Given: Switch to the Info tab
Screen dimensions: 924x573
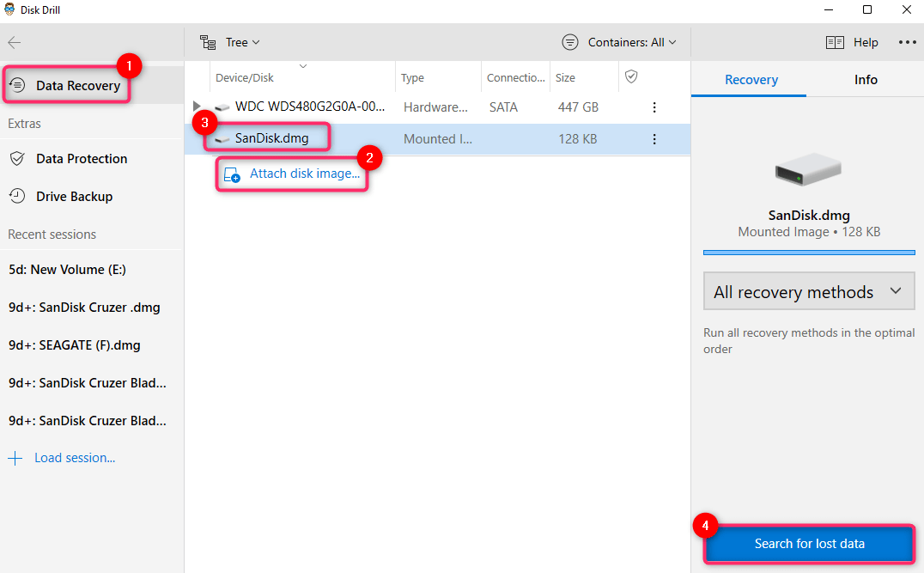Looking at the screenshot, I should (866, 79).
